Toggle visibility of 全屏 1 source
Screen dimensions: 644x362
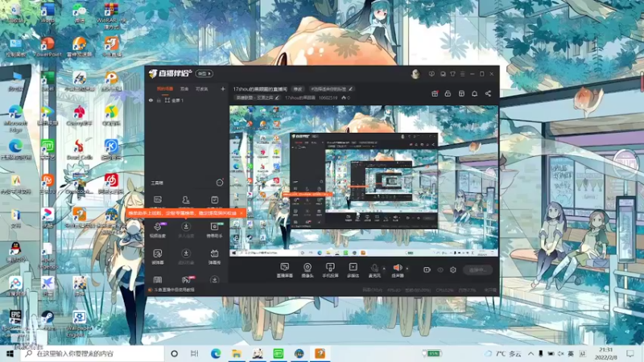click(x=151, y=100)
